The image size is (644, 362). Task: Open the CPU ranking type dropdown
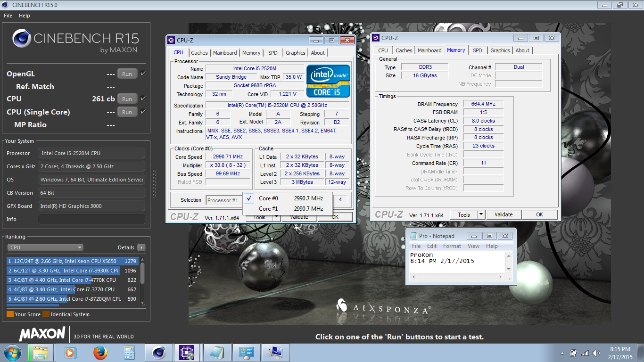pos(45,247)
